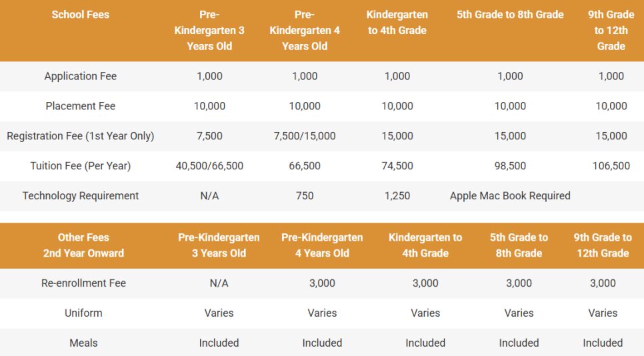Click N/A in the Re-enrollment Fee row
Screen dimensions: 644x356
(x=219, y=283)
